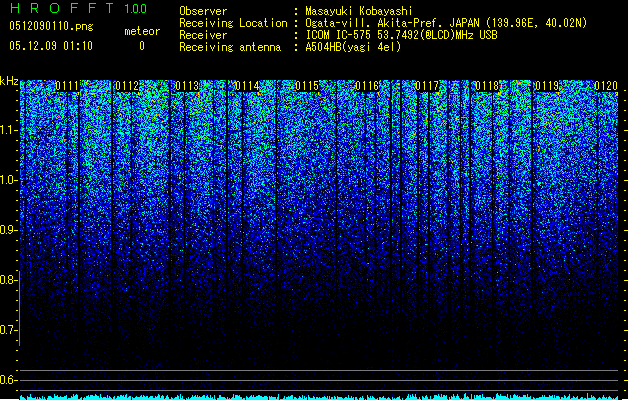629x400 pixels.
Task: Select the file name 0512090110.png
Action: pyautogui.click(x=51, y=26)
